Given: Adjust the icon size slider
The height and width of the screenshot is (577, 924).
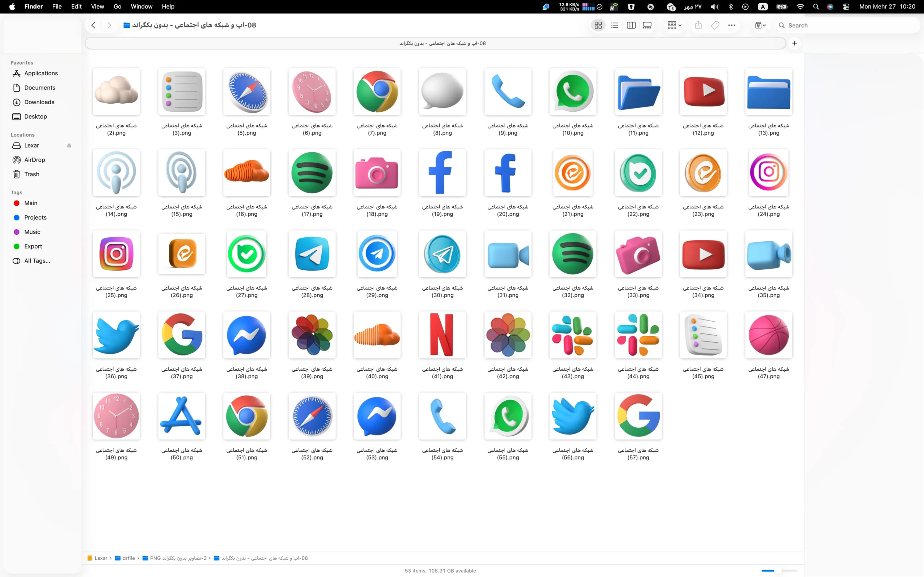Looking at the screenshot, I should tap(779, 571).
